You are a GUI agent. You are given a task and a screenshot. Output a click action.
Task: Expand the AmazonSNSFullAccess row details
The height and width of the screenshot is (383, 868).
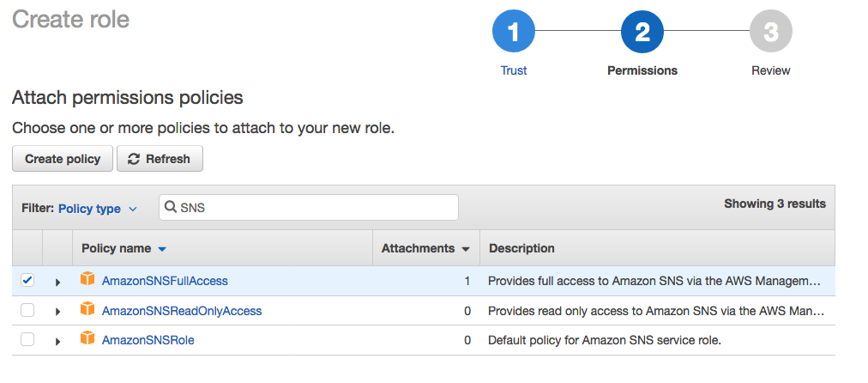pos(58,282)
